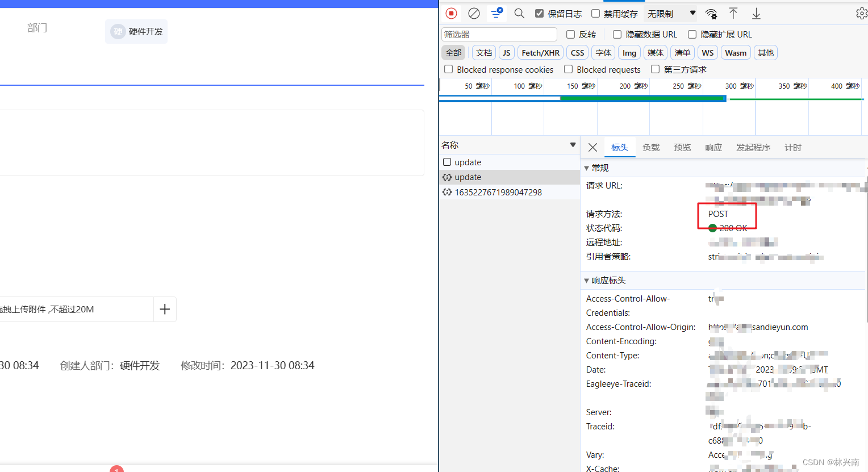Open the 预览 tab
This screenshot has width=868, height=472.
coord(682,148)
